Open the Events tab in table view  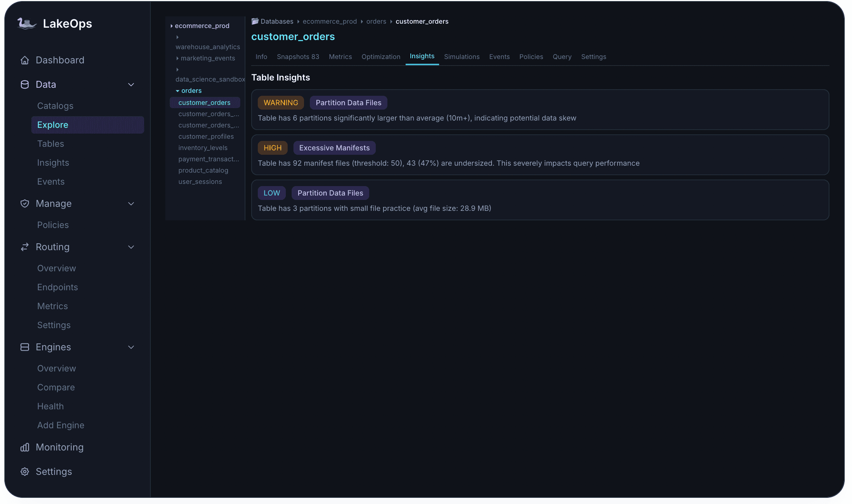pos(499,57)
